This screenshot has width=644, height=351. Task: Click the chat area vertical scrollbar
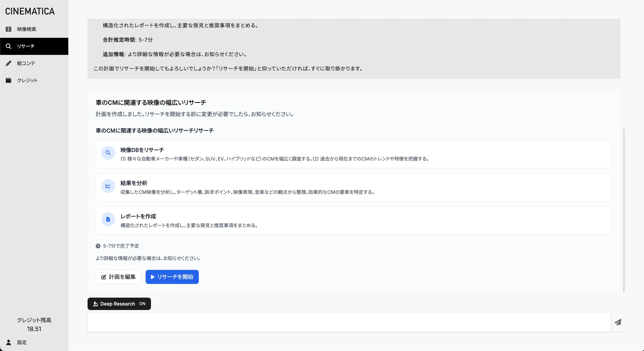624,211
